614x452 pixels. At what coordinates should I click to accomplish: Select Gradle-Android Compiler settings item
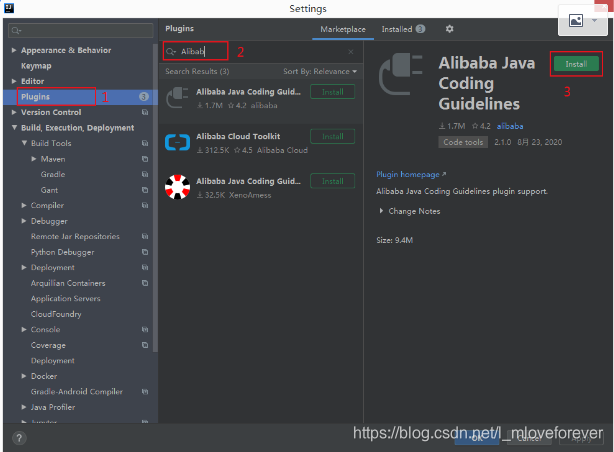point(77,392)
